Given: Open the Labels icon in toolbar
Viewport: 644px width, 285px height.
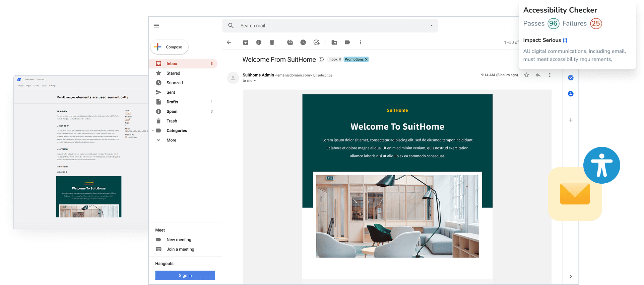Looking at the screenshot, I should pyautogui.click(x=347, y=42).
